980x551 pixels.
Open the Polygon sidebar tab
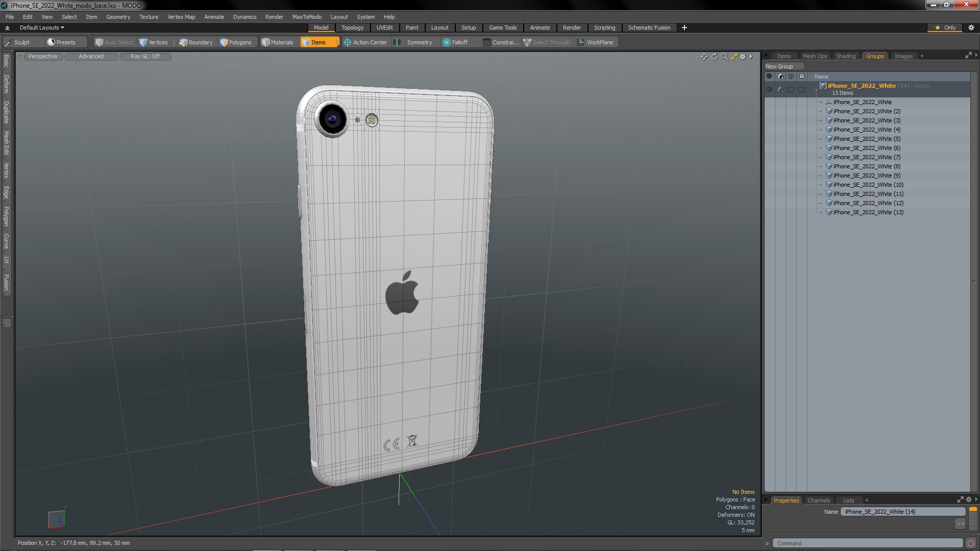tap(6, 216)
